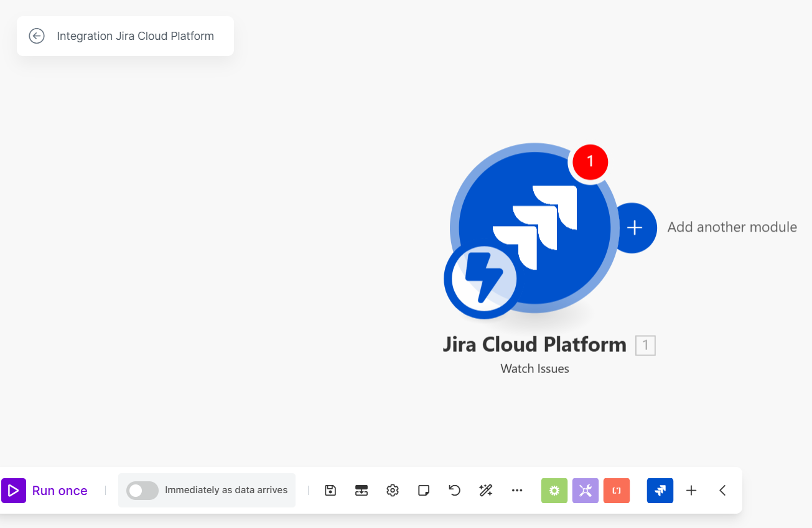Click the module number 1 box
The width and height of the screenshot is (812, 528).
645,346
